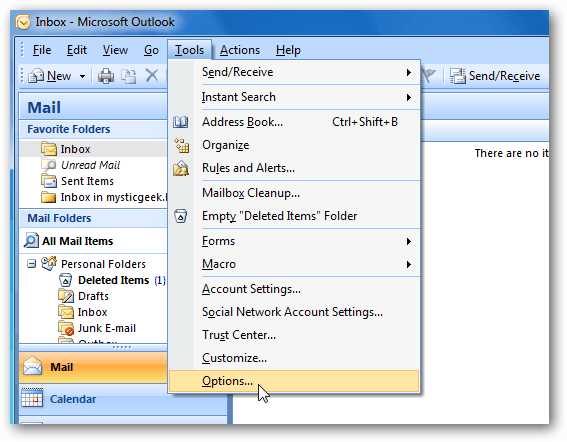
Task: Switch to Mail navigation button
Action: 93,367
